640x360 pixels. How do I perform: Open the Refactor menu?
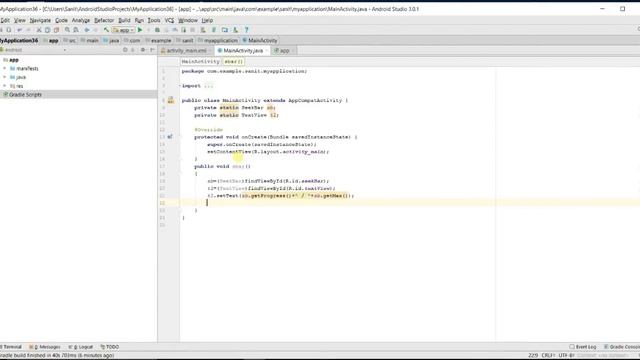104,20
